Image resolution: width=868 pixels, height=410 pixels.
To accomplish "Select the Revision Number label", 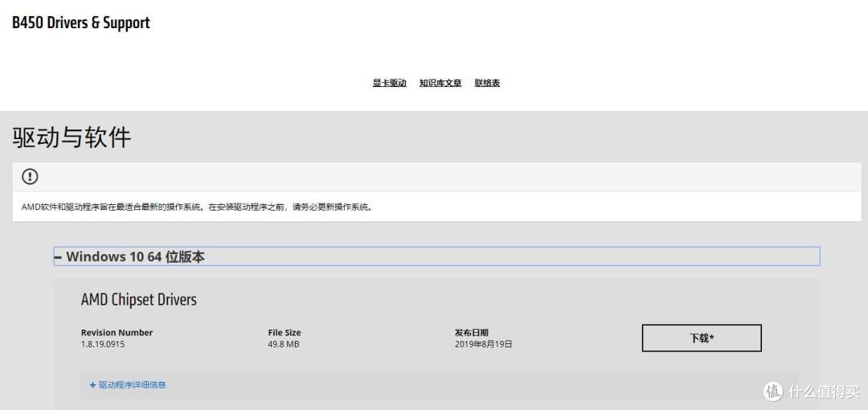I will (117, 333).
